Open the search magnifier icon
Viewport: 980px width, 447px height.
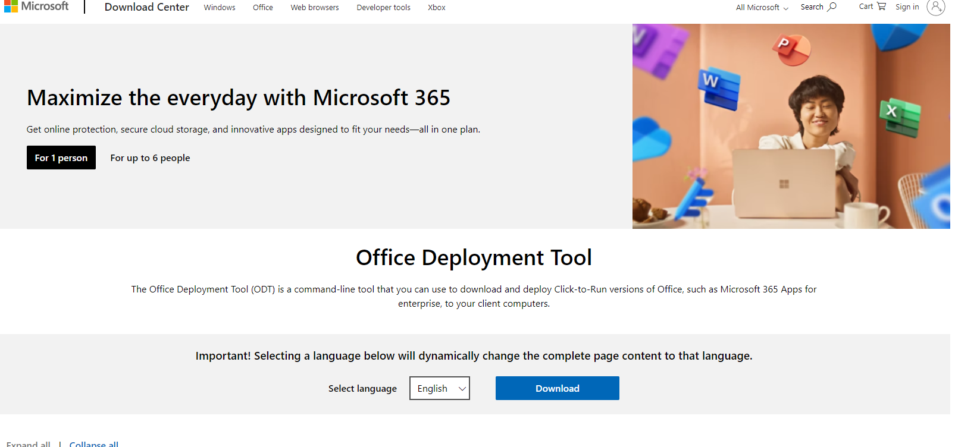832,7
